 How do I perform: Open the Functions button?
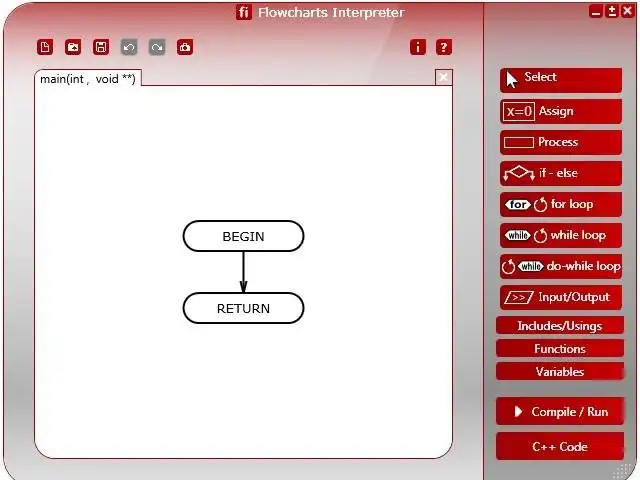560,349
